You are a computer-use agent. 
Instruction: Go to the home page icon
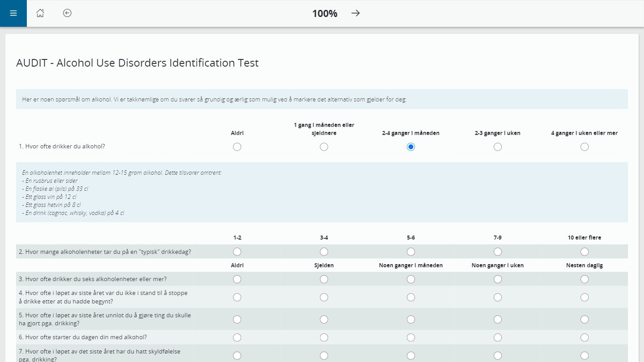click(40, 13)
